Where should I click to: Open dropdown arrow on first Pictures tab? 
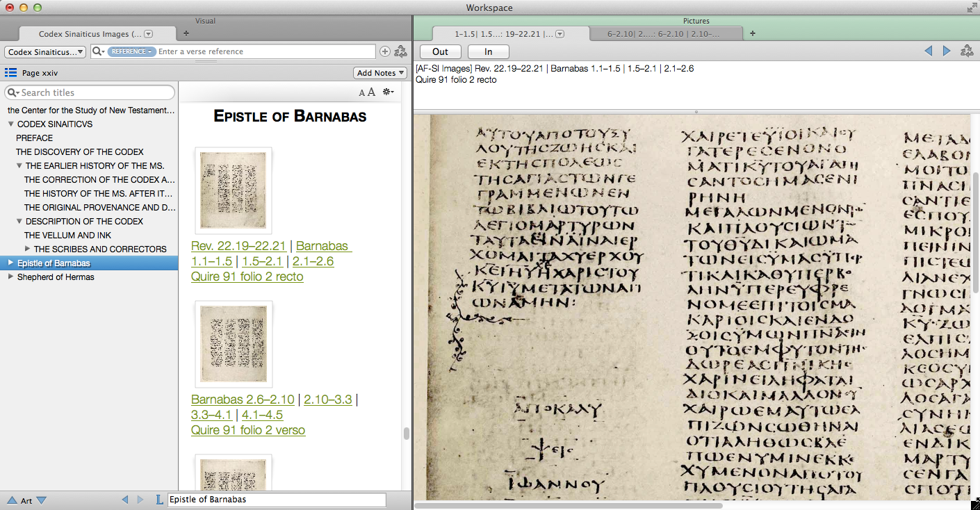click(x=560, y=34)
